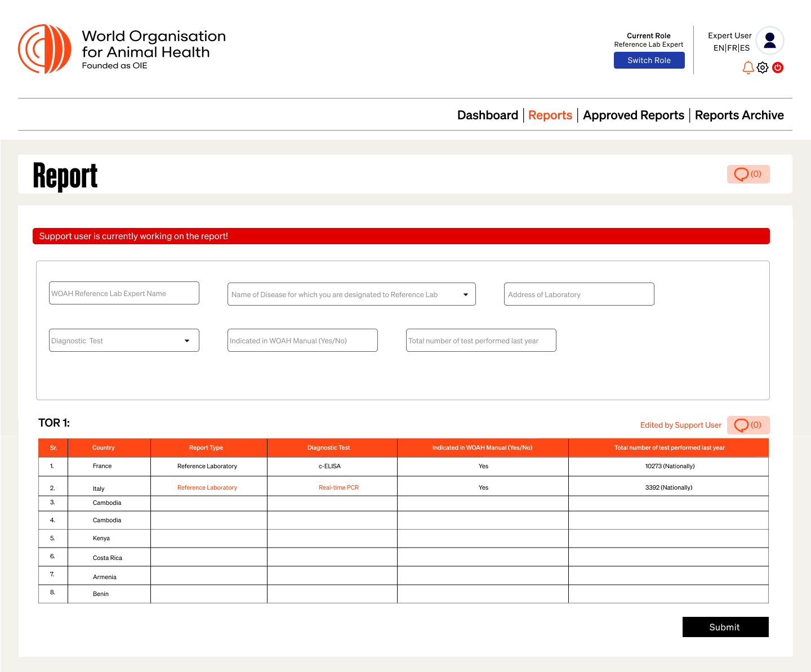This screenshot has width=811, height=672.
Task: Open the Expert User profile avatar
Action: click(770, 41)
